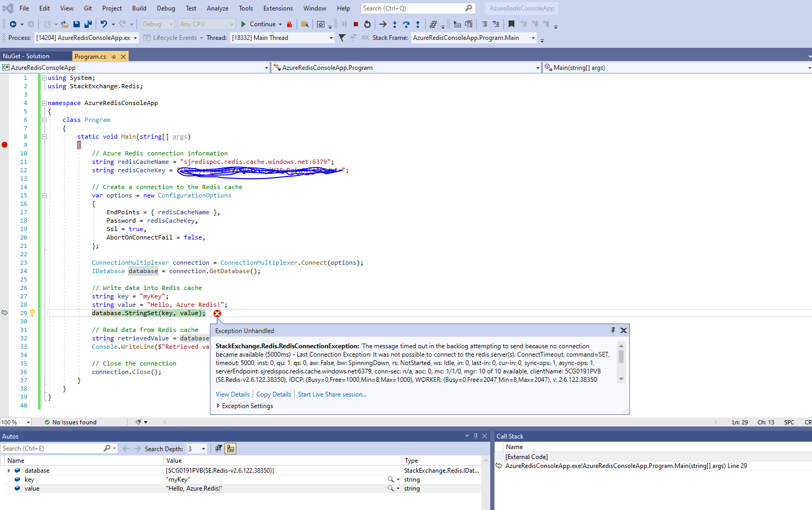Click the Navigate Backward arrow icon

[13, 24]
